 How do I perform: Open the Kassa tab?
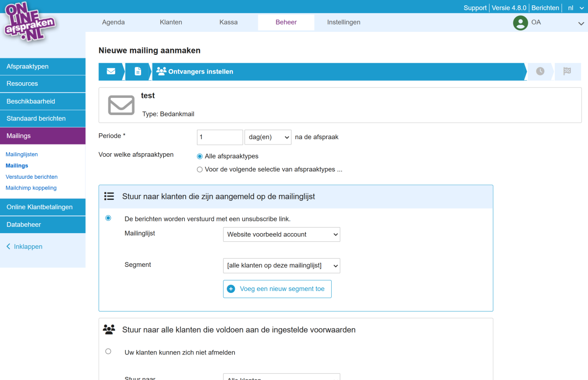point(229,22)
